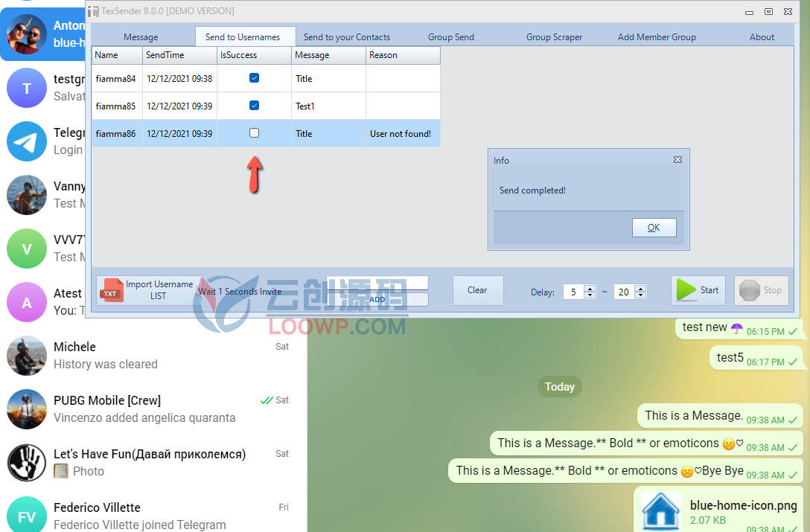Select the fiamma84 name cell
The width and height of the screenshot is (810, 532).
pyautogui.click(x=118, y=79)
